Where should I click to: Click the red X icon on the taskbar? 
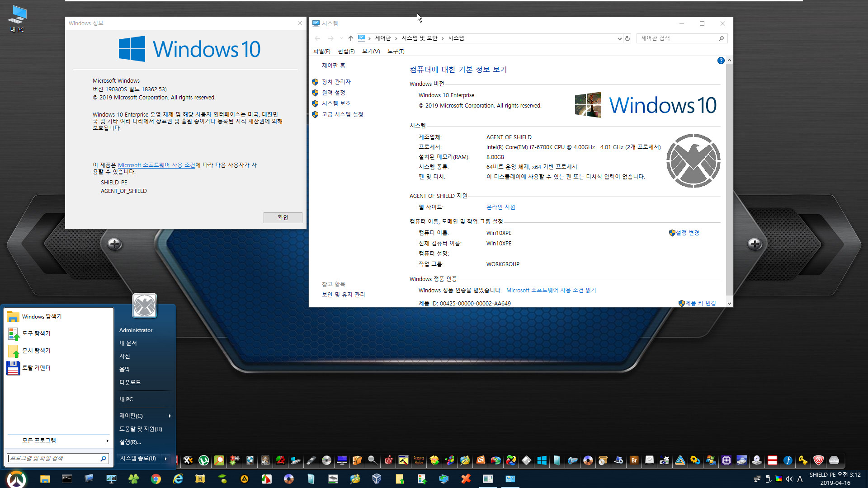pos(466,479)
